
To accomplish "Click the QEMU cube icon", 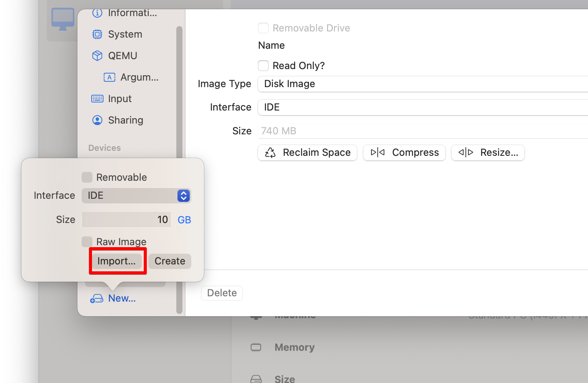I will pos(97,56).
